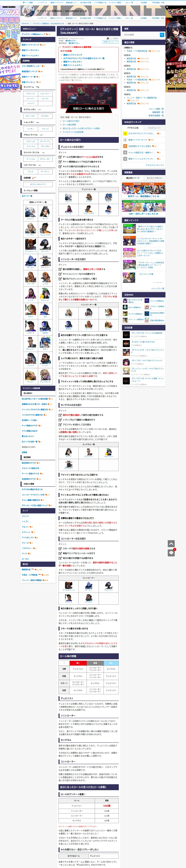This screenshot has height=868, width=186.
Task: Select Brimstone's portrait in sidebar character list
Action: (30, 244)
